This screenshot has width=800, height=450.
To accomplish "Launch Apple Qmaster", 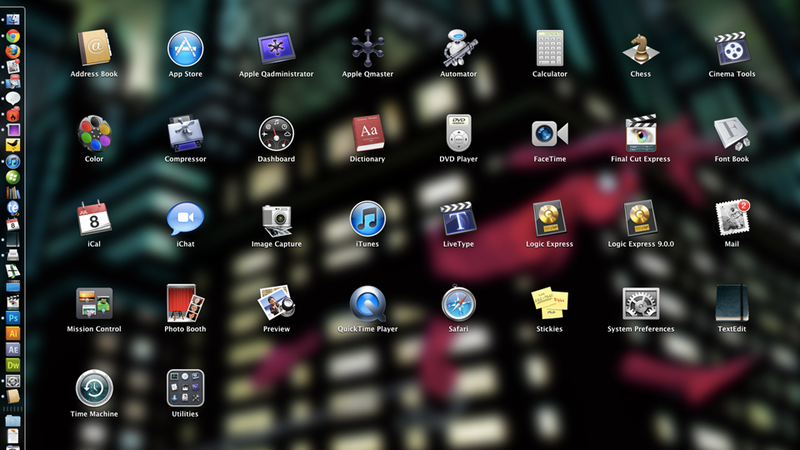I will pos(367,48).
